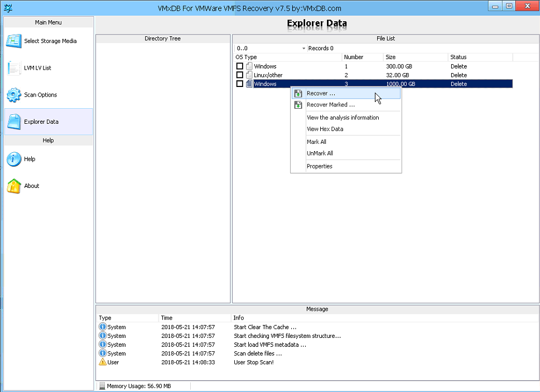The height and width of the screenshot is (392, 540).
Task: Click the file icon of Linux/other row
Action: 249,75
